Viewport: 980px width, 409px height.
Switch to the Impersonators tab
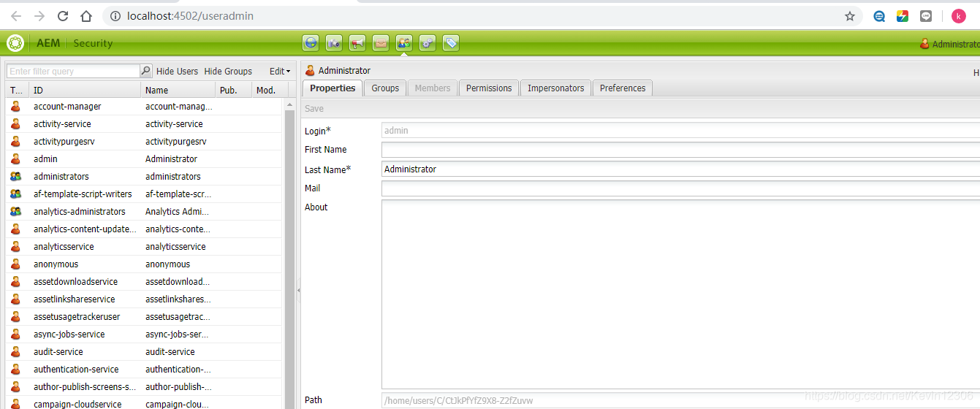pos(556,88)
